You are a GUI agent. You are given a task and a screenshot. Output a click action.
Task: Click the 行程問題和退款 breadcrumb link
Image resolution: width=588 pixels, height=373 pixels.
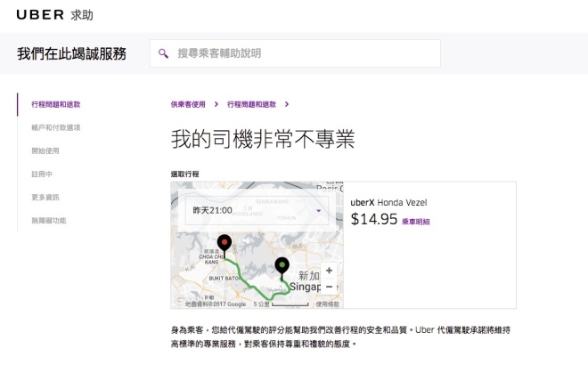252,104
